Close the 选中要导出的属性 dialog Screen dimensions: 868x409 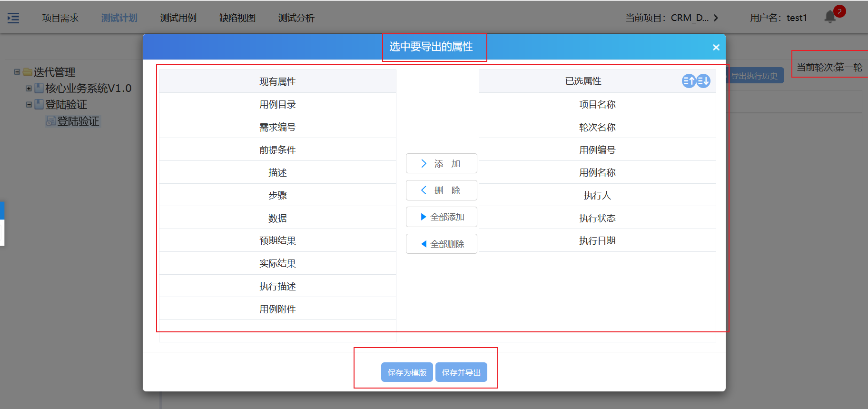(x=716, y=47)
